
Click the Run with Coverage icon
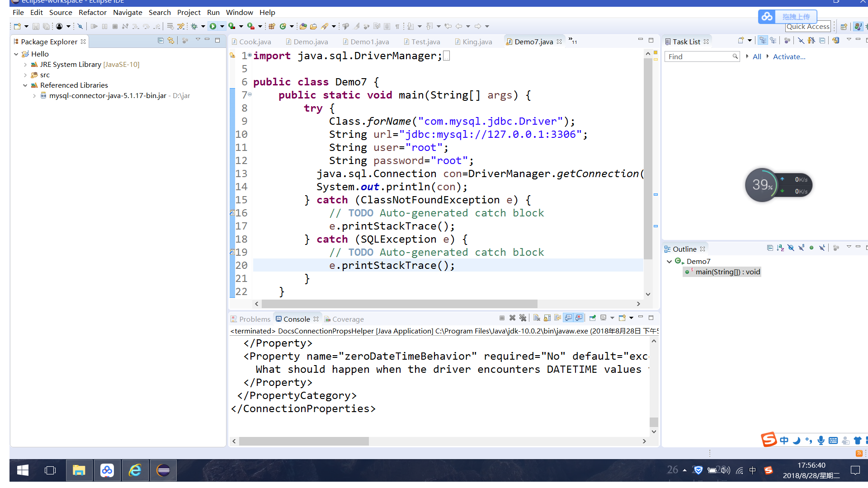(231, 26)
